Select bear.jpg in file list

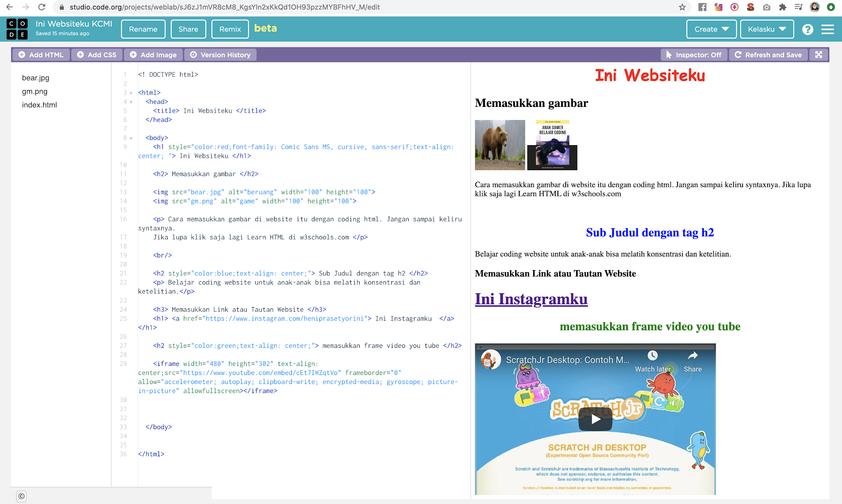click(x=35, y=78)
